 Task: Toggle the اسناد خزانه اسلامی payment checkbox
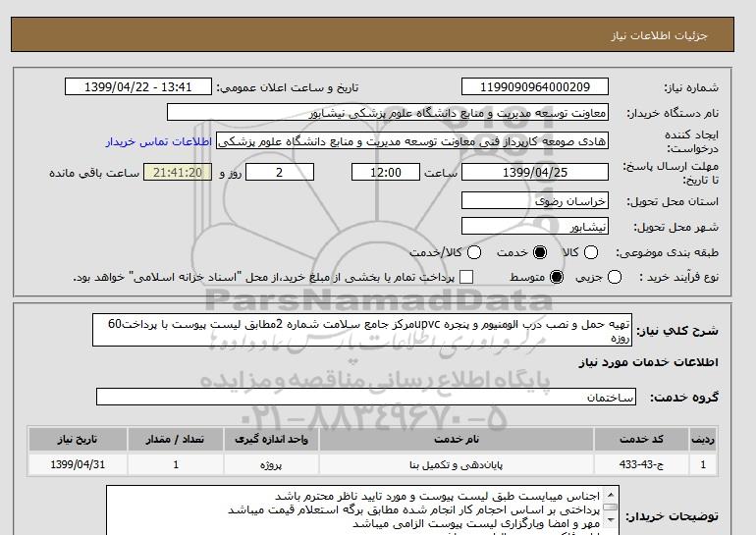(x=466, y=277)
